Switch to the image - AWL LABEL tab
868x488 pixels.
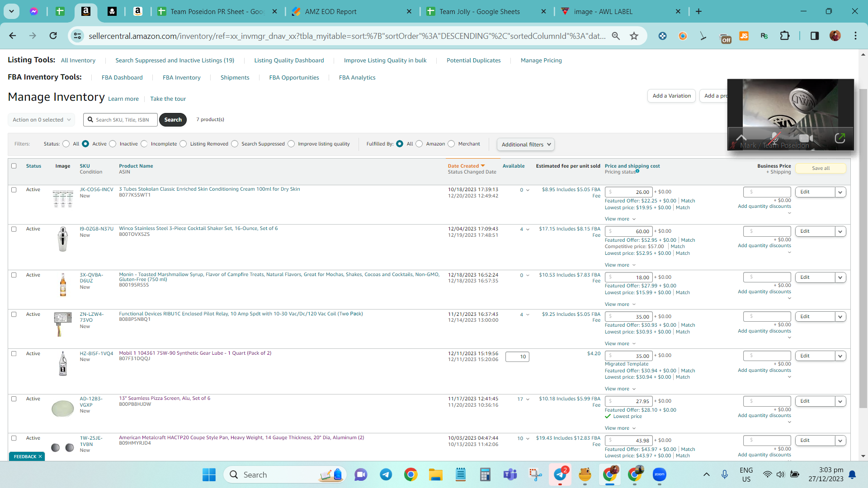pyautogui.click(x=621, y=12)
